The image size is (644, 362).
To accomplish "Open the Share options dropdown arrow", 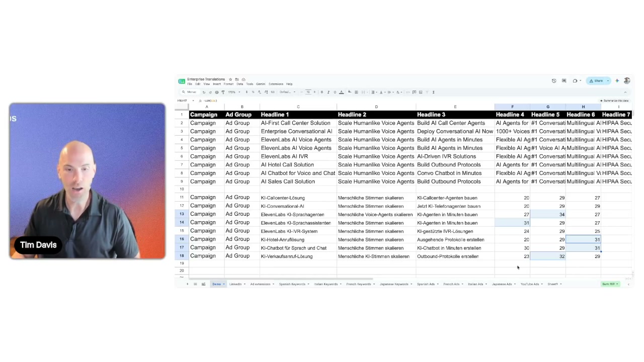I will pyautogui.click(x=608, y=81).
